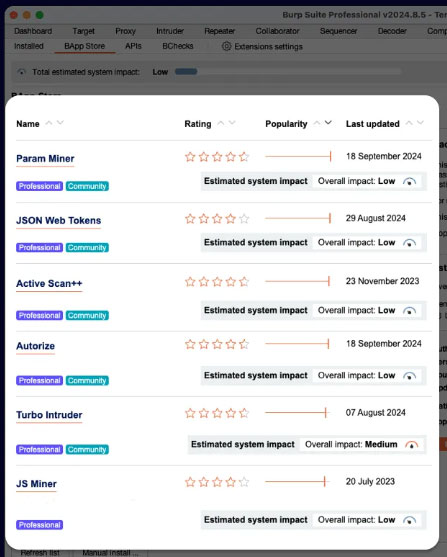Click the total estimated system impact gauge icon
This screenshot has height=557, width=447.
[x=21, y=72]
